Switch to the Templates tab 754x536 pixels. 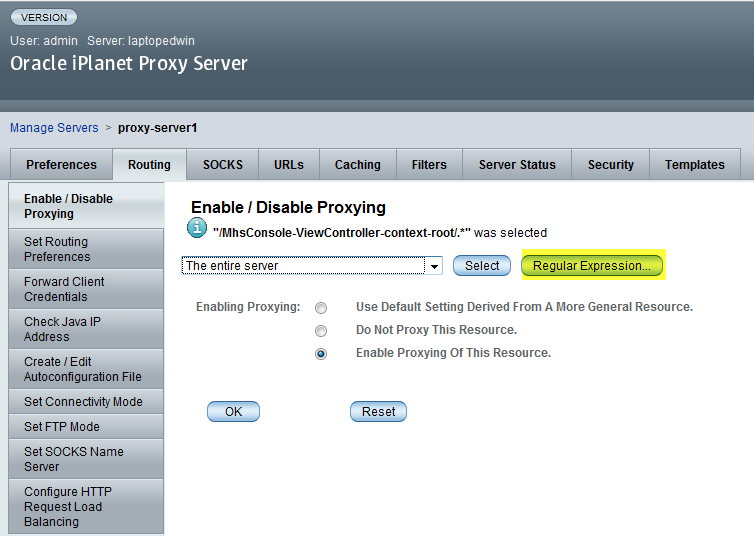coord(694,164)
